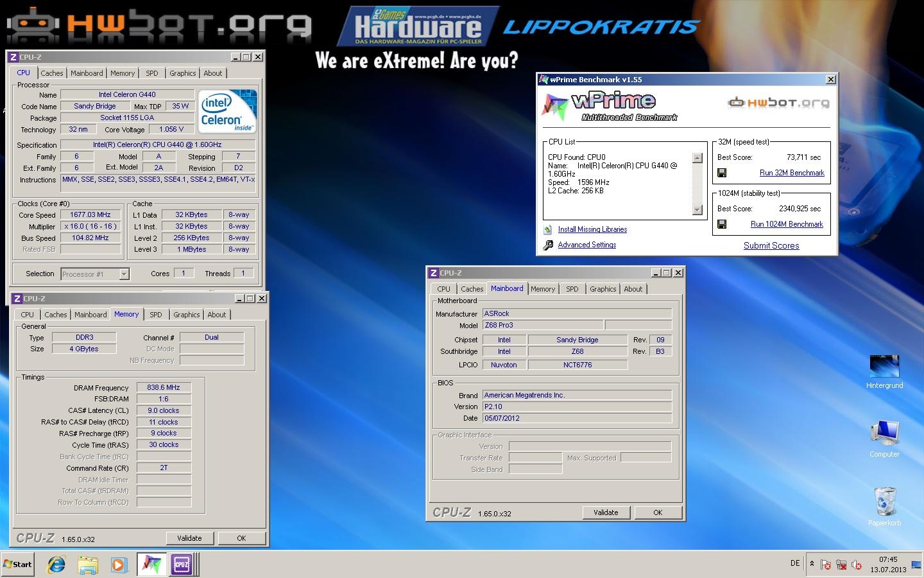Click the Action Center flag tray icon
Screen dimensions: 924x578
[826, 565]
